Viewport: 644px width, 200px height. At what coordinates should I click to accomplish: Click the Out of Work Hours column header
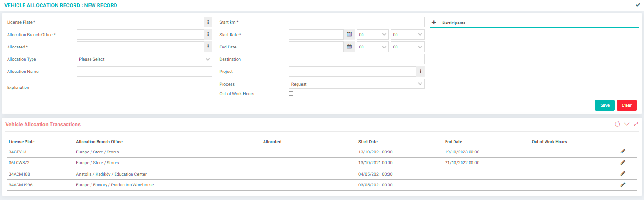[x=549, y=142]
